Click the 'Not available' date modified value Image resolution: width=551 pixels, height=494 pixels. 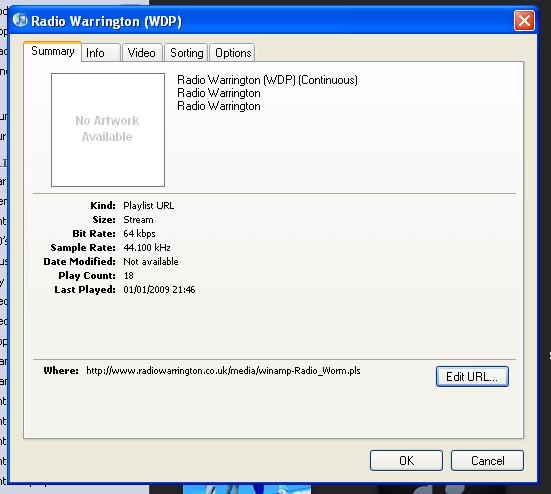151,262
